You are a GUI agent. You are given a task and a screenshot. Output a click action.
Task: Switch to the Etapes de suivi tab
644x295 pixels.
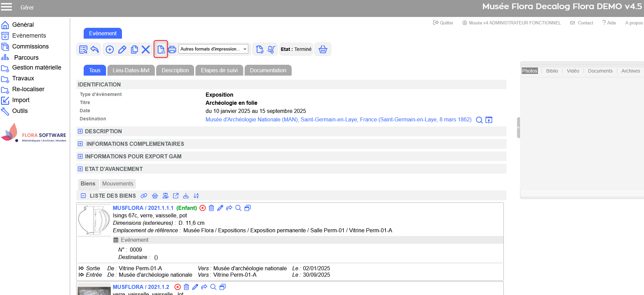(219, 70)
